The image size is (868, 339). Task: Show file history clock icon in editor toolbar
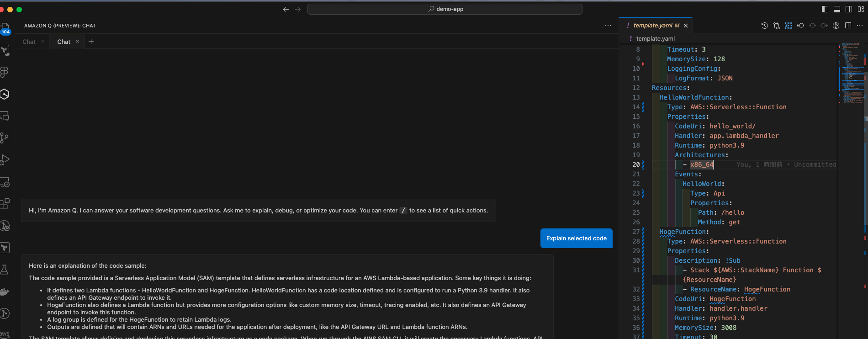[765, 26]
